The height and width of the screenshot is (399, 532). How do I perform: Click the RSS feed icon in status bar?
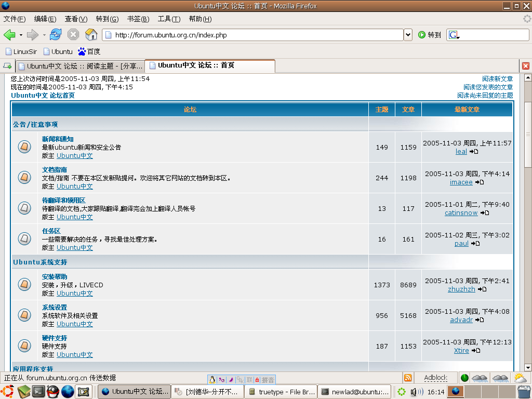pos(408,378)
